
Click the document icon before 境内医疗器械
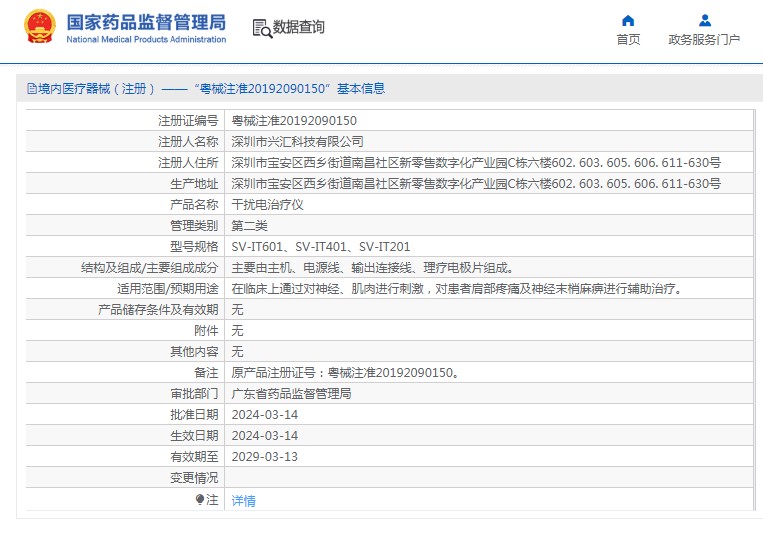[31, 89]
